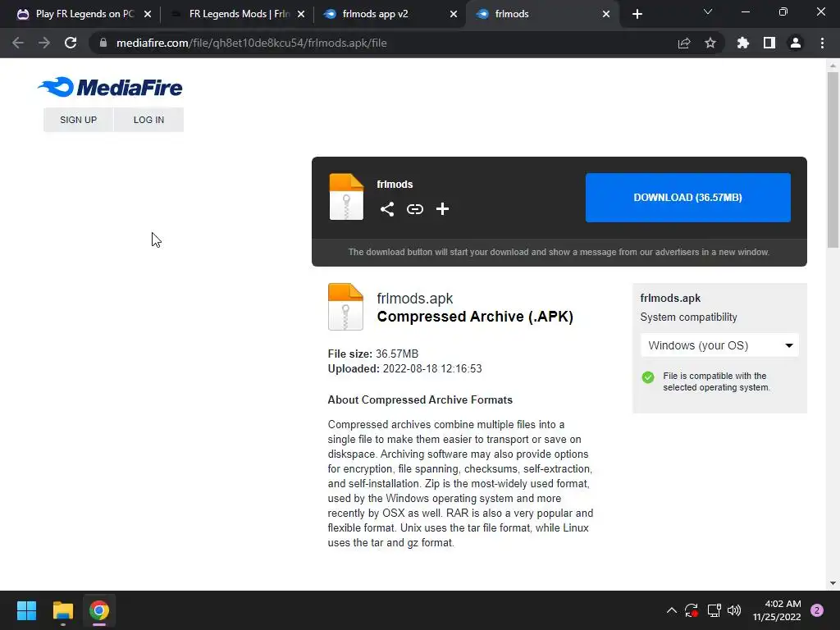Click the share icon under frlmods
840x630 pixels.
click(387, 209)
